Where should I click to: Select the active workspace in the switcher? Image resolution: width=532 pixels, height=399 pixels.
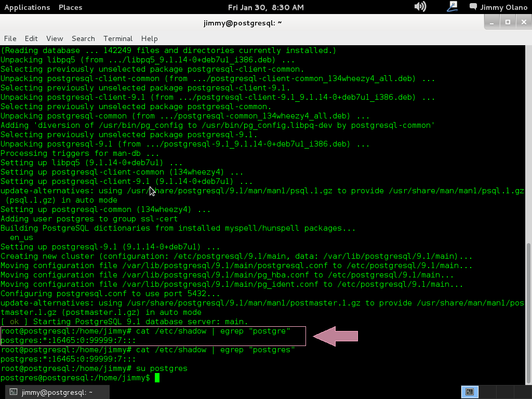(470, 392)
